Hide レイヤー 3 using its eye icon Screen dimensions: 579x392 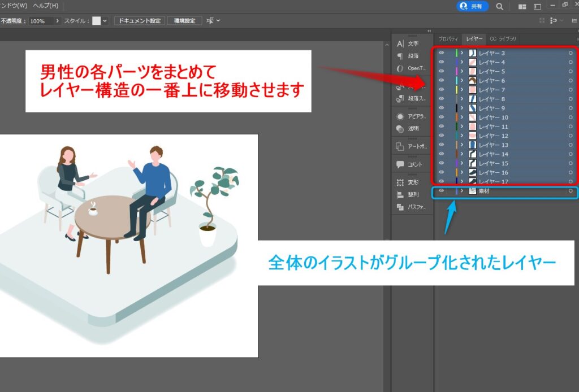click(442, 53)
